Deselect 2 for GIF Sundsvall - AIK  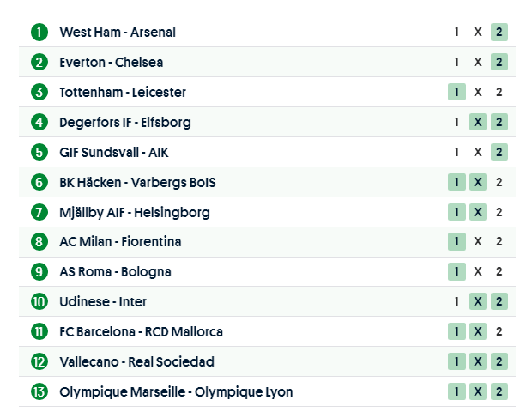[x=499, y=152]
